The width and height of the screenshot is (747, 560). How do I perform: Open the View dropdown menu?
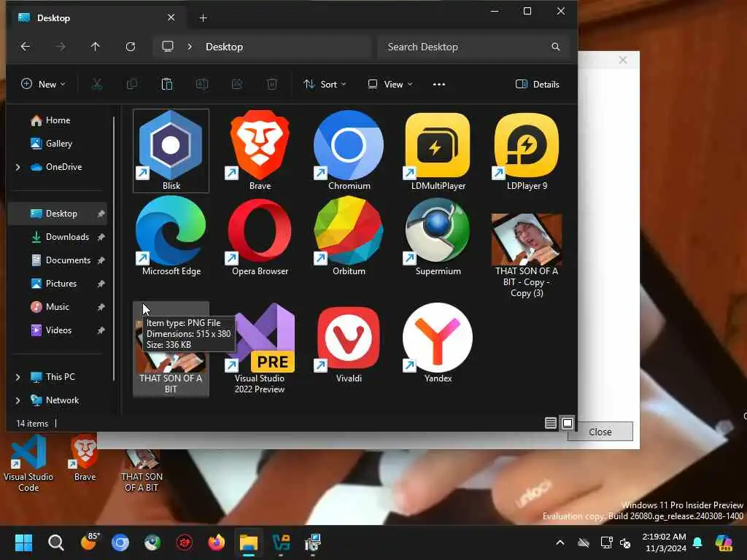(390, 85)
